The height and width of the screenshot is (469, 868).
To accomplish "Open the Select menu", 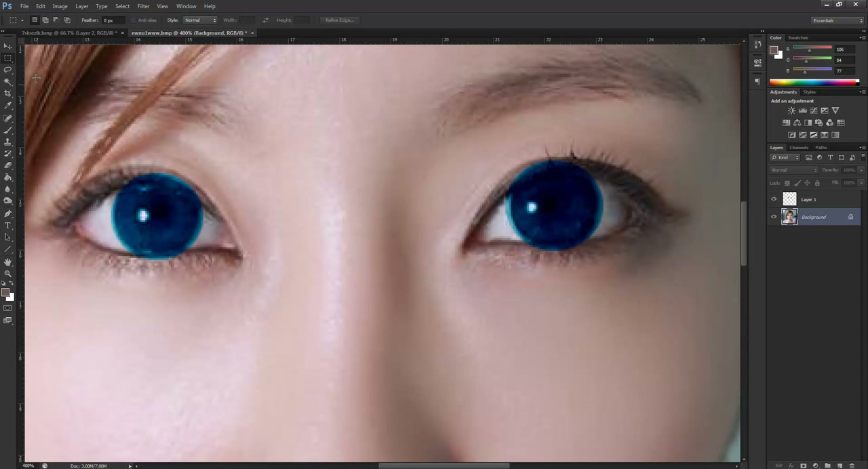I will [122, 6].
